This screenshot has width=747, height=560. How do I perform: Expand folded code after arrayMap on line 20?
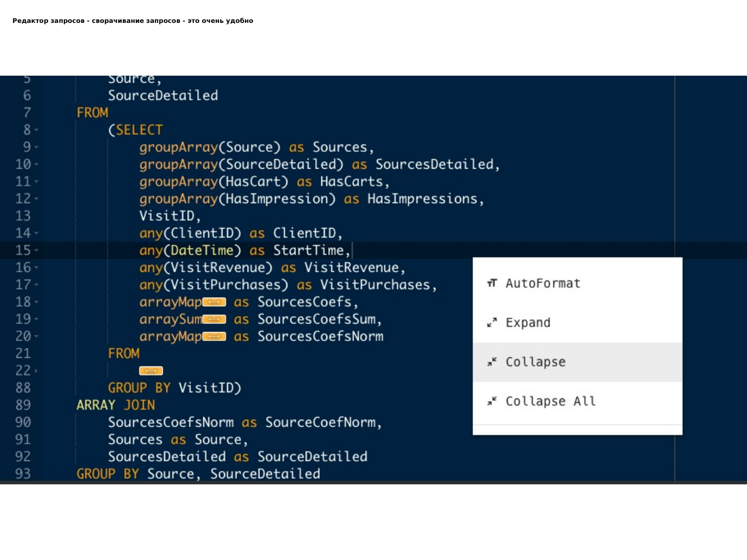pyautogui.click(x=214, y=337)
